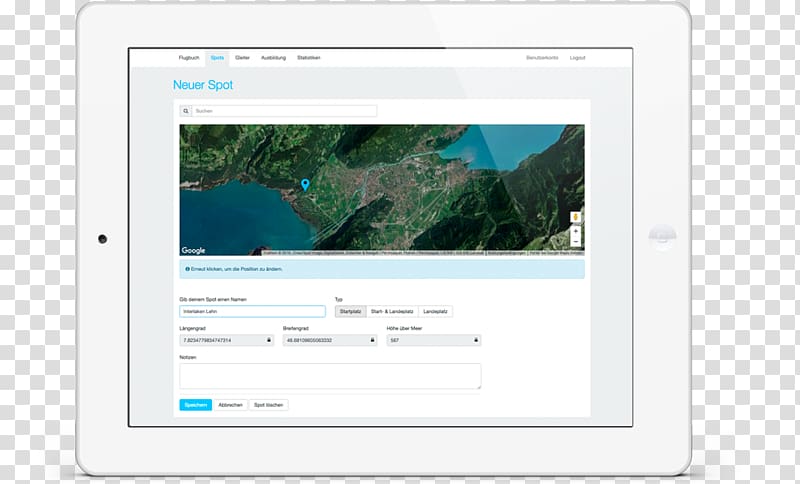800x484 pixels.
Task: Open Street View pegman on map
Action: [576, 216]
